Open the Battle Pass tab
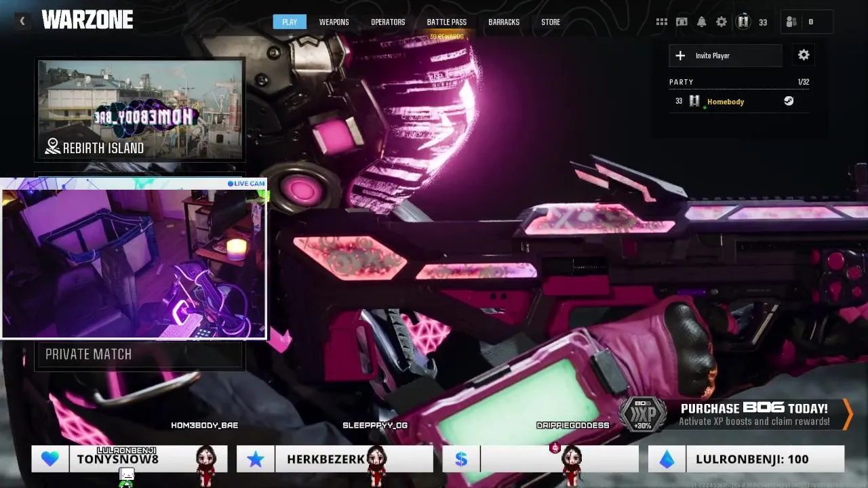 (x=446, y=22)
